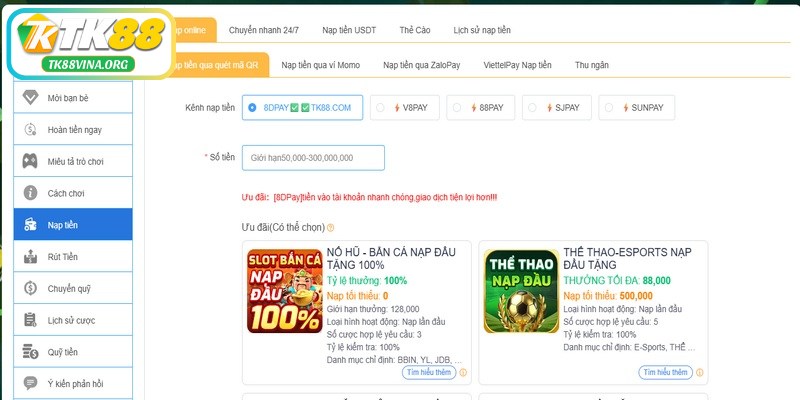Open Ý kiến phản hồi sidebar item
The height and width of the screenshot is (400, 800).
click(x=73, y=383)
